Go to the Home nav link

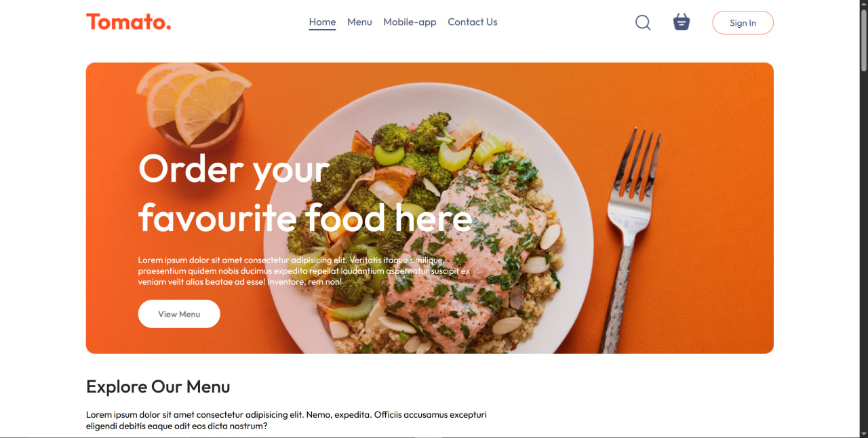point(322,22)
